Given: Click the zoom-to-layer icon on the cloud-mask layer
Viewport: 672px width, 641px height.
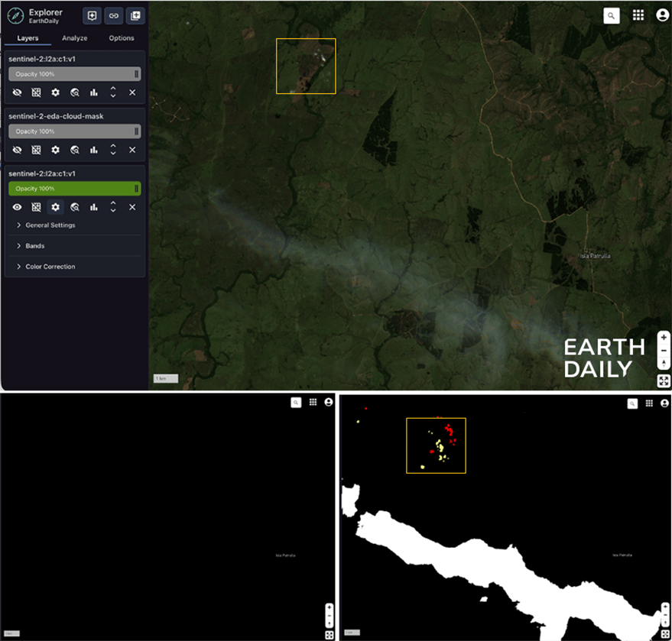Looking at the screenshot, I should click(x=74, y=150).
